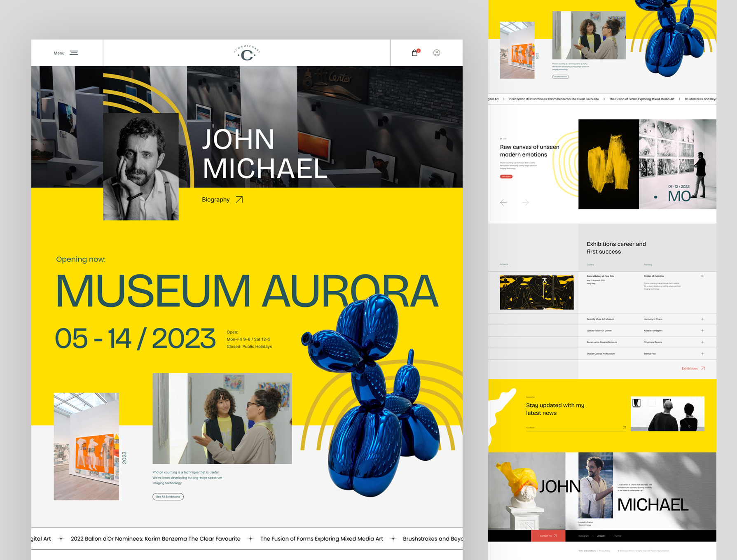Collapse the Ripples of Euphoria details
Viewport: 737px width, 560px height.
pos(702,276)
